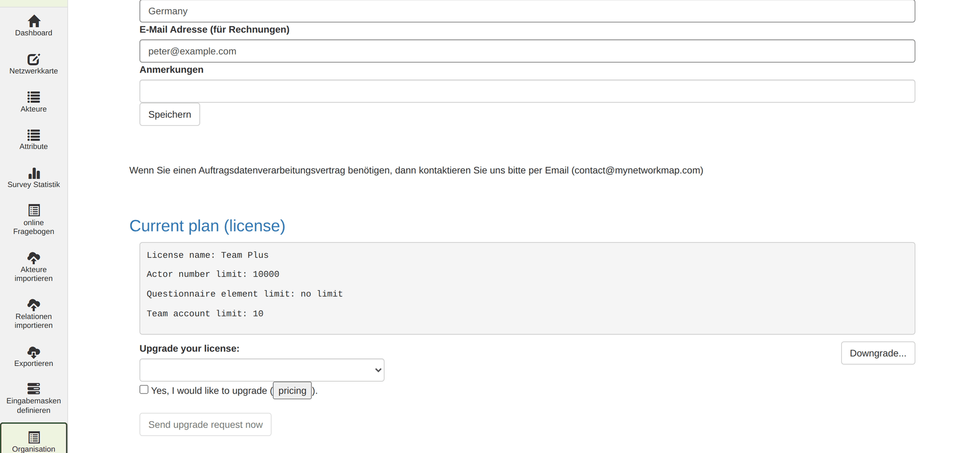This screenshot has width=980, height=453.
Task: Click the Akteure list icon
Action: coord(34,97)
